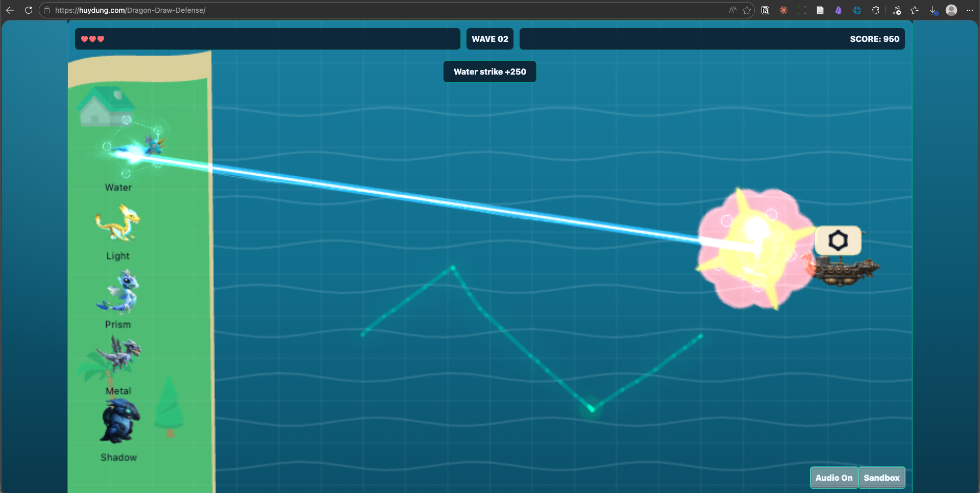Open the Extensions puzzle menu
The width and height of the screenshot is (980, 493).
tap(875, 10)
